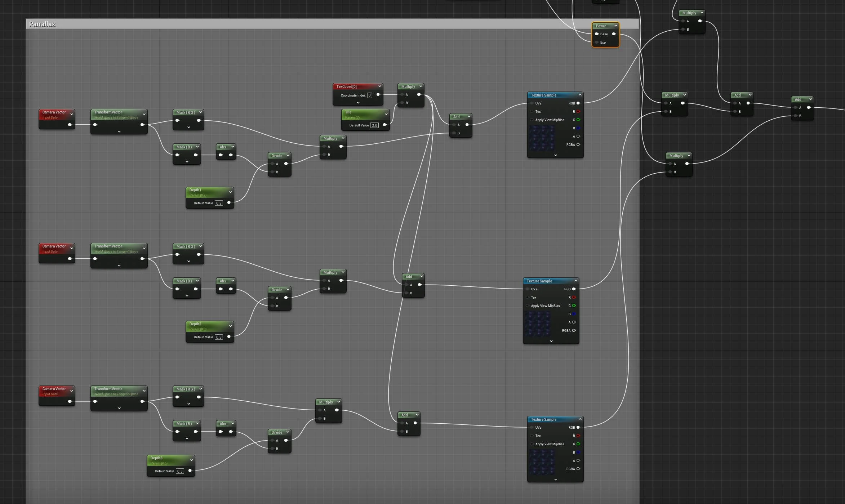This screenshot has height=504, width=845.
Task: Click the TexCoord[0] node's output pin
Action: point(378,95)
